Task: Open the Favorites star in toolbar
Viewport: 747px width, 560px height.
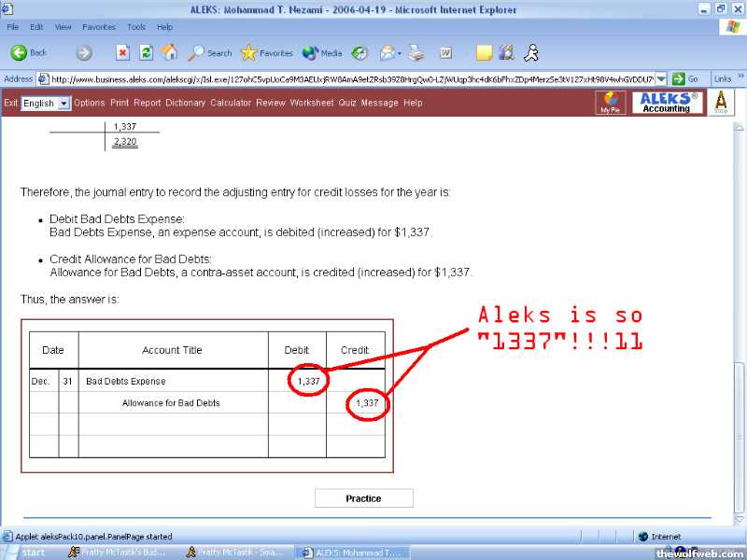Action: point(266,53)
